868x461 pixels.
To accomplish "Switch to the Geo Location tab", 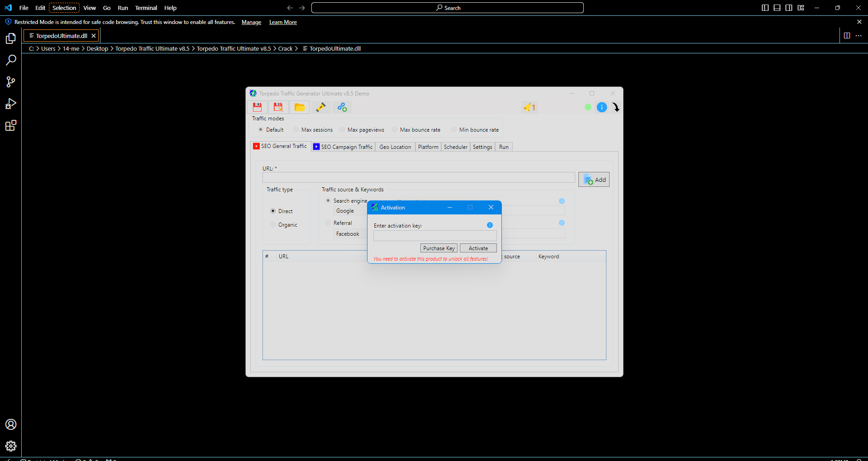I will coord(395,147).
